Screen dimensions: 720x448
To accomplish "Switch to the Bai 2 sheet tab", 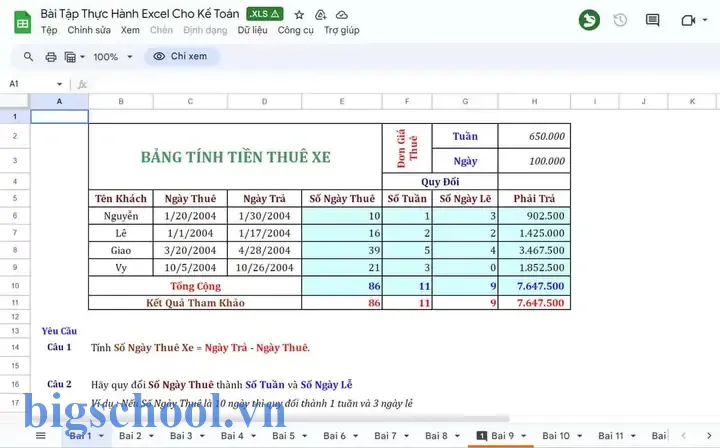I will coord(130,436).
